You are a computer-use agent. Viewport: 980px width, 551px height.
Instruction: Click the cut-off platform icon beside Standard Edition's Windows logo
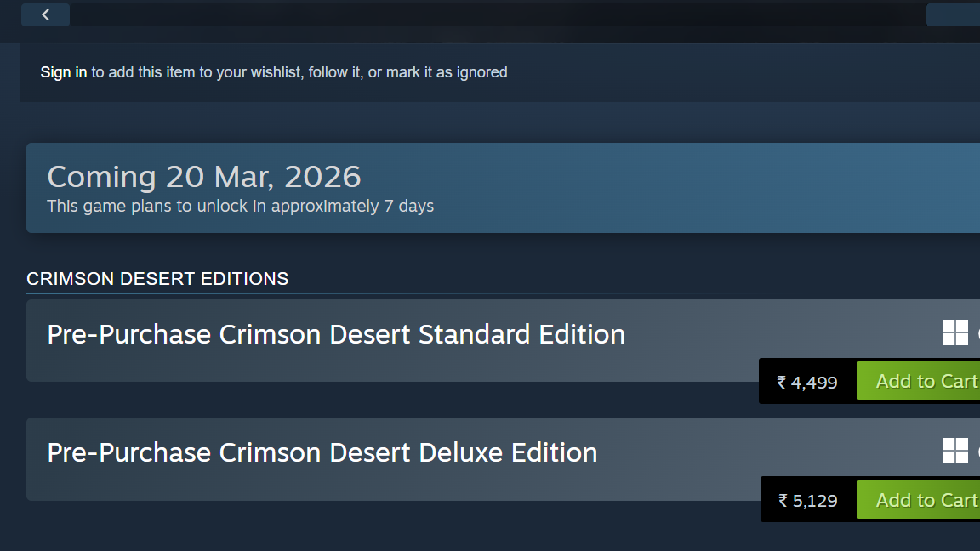coord(977,333)
